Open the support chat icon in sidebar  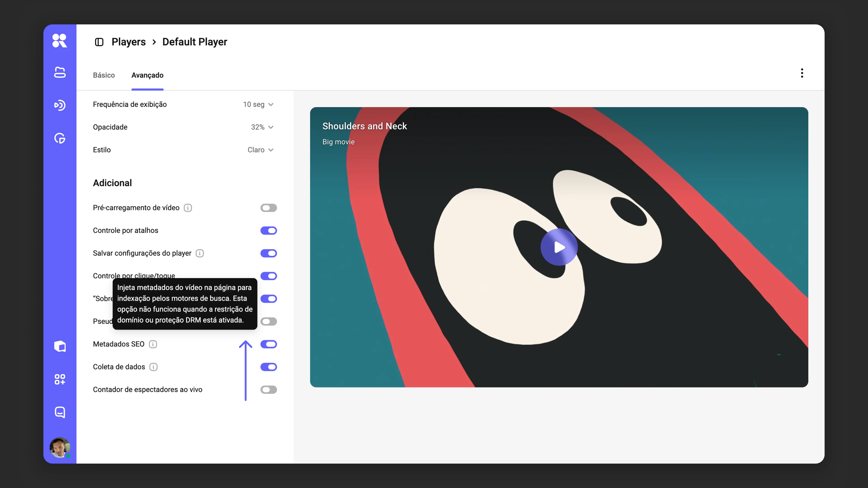[60, 412]
